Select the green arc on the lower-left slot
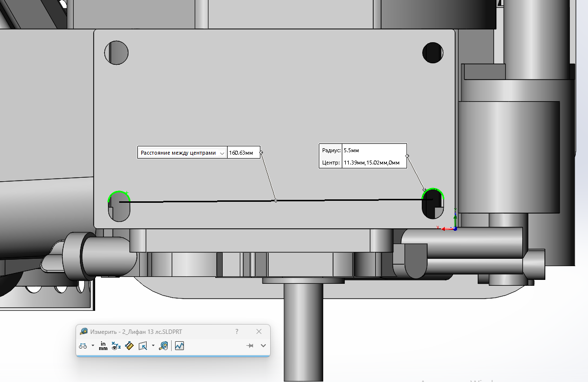 click(118, 192)
